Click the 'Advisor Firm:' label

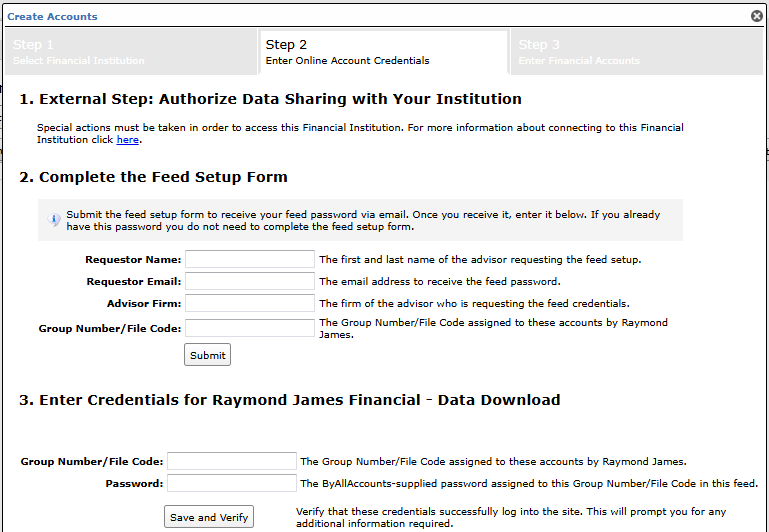click(144, 304)
